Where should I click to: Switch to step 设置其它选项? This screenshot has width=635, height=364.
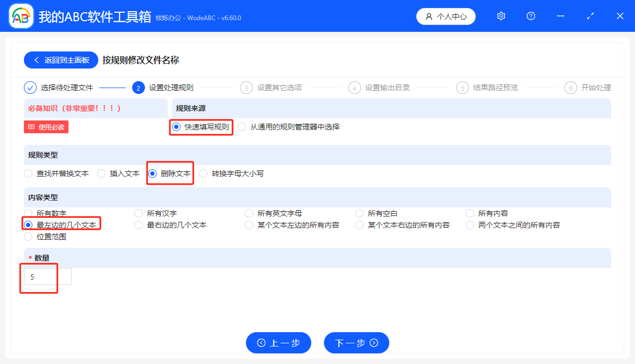(246, 87)
